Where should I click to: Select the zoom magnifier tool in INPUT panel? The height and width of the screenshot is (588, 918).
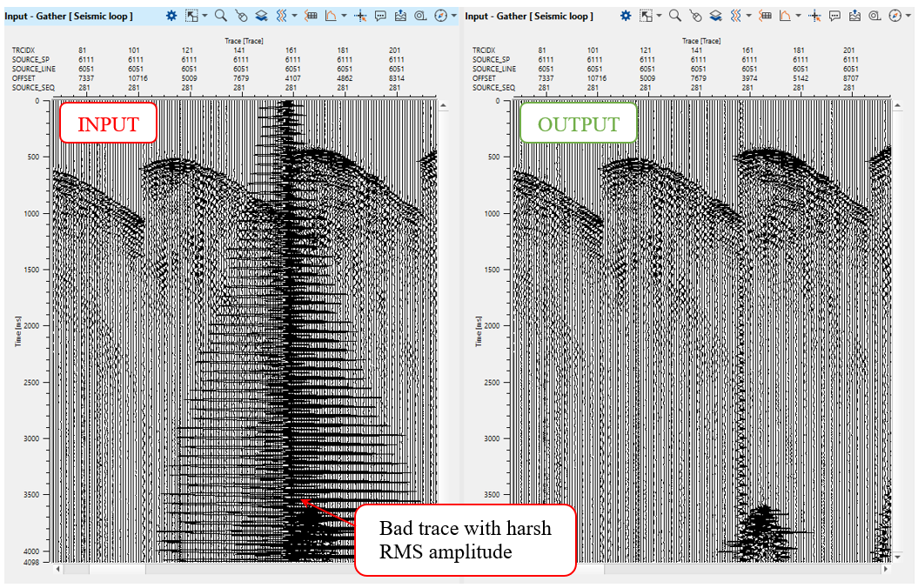point(221,16)
